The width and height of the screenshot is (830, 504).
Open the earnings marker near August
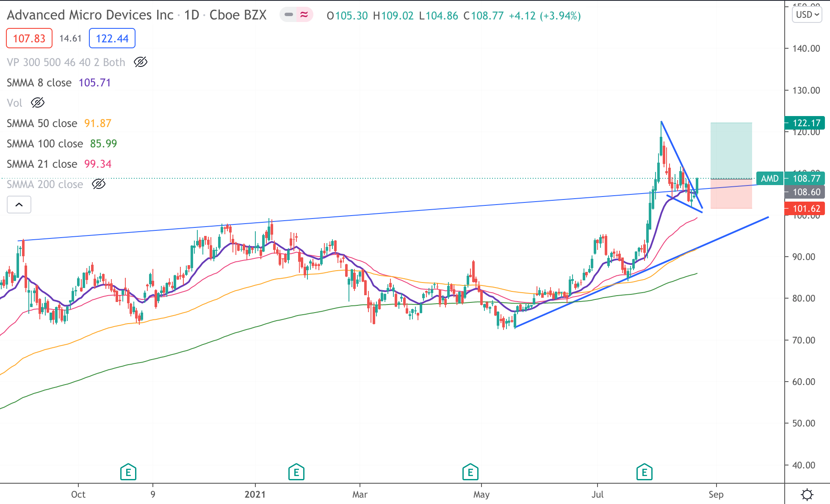(x=645, y=472)
